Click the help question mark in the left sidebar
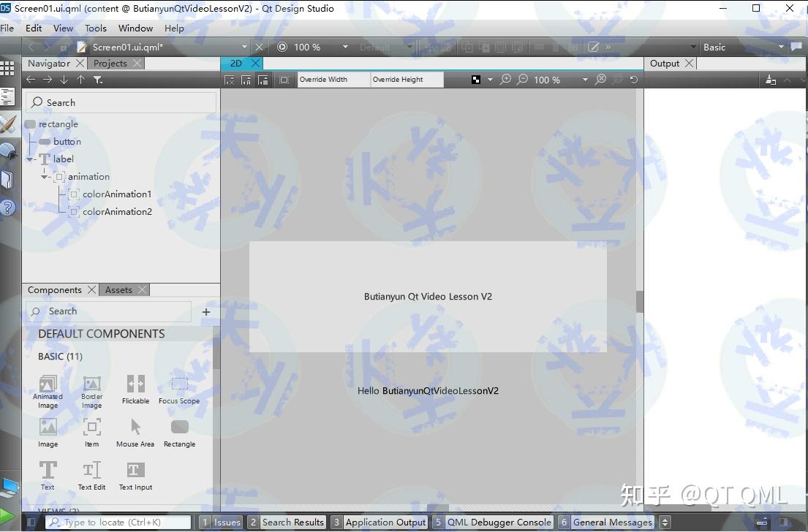Screen dimensions: 808x532 (x=10, y=208)
